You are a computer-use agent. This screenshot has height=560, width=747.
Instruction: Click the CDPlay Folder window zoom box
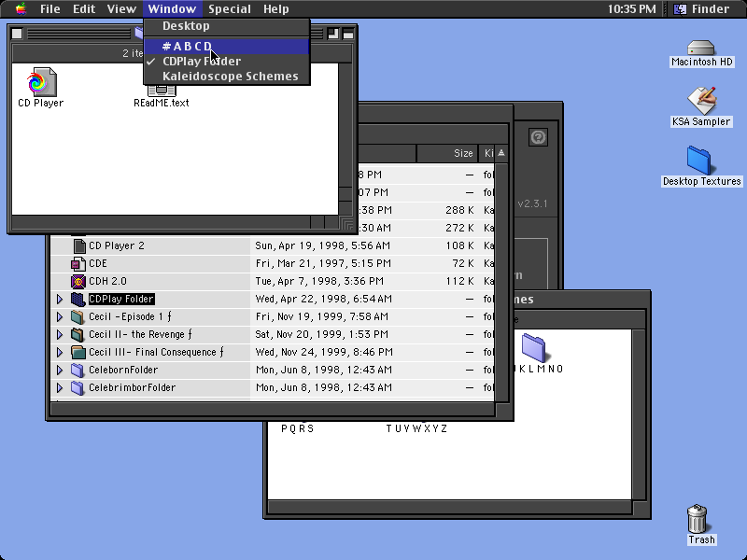(x=333, y=34)
